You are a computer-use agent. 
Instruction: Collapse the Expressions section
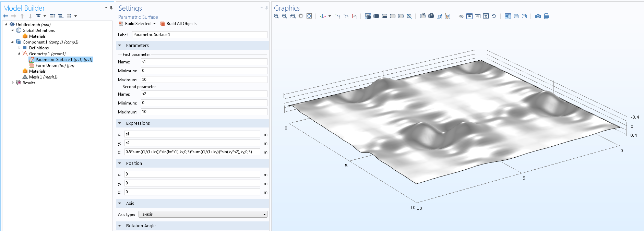[120, 123]
